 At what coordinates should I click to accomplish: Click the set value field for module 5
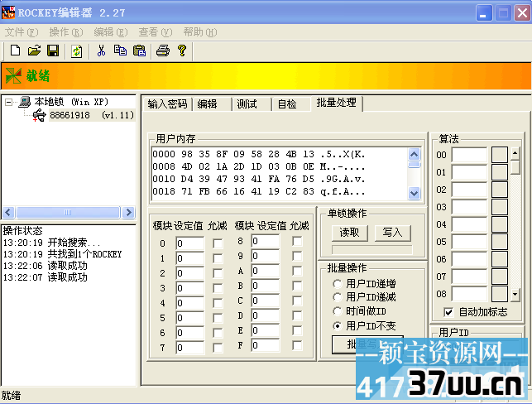tap(190, 318)
